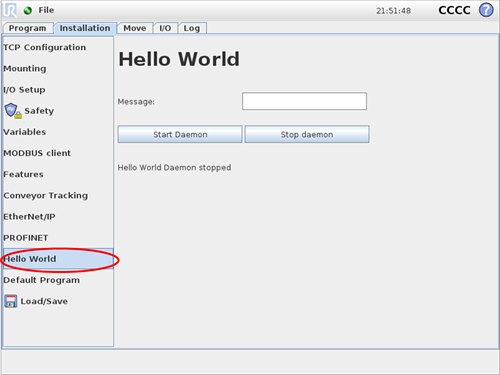
Task: Switch to the Move tab
Action: [x=135, y=28]
